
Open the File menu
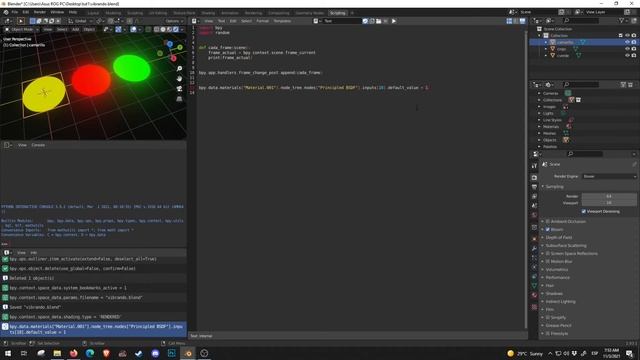pyautogui.click(x=15, y=12)
